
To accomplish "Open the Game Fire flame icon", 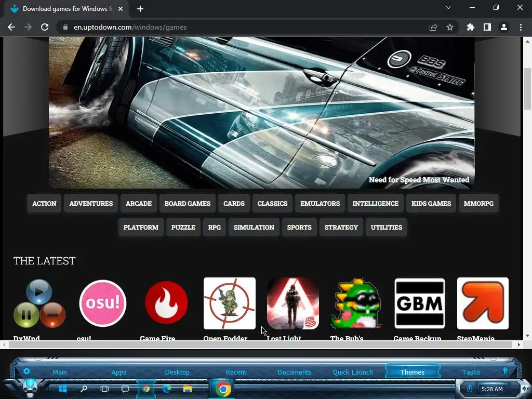I will tap(166, 303).
